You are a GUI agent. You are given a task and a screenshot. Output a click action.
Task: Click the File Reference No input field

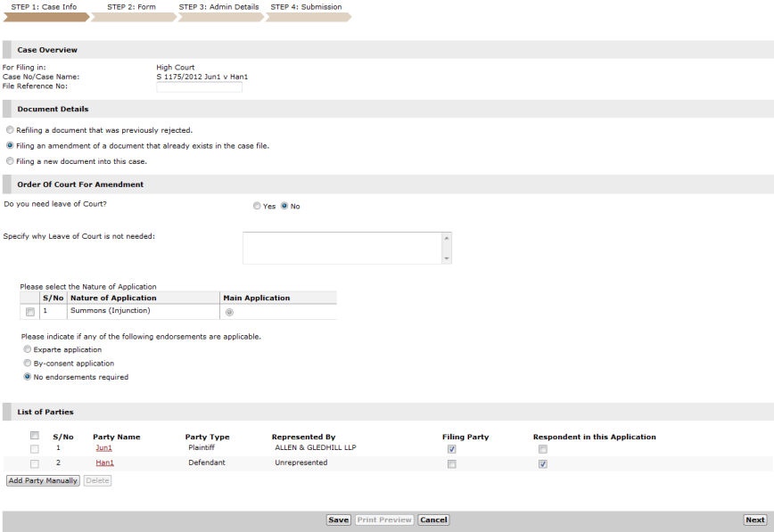point(199,87)
